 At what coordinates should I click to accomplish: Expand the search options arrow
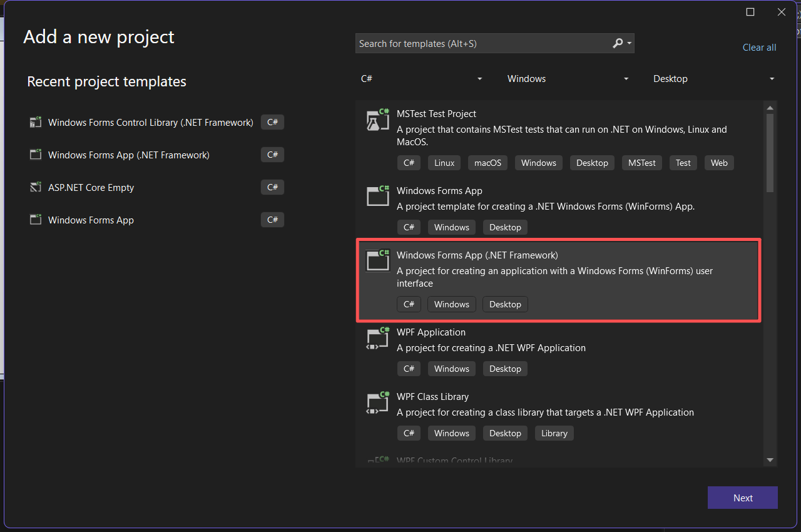tap(629, 44)
